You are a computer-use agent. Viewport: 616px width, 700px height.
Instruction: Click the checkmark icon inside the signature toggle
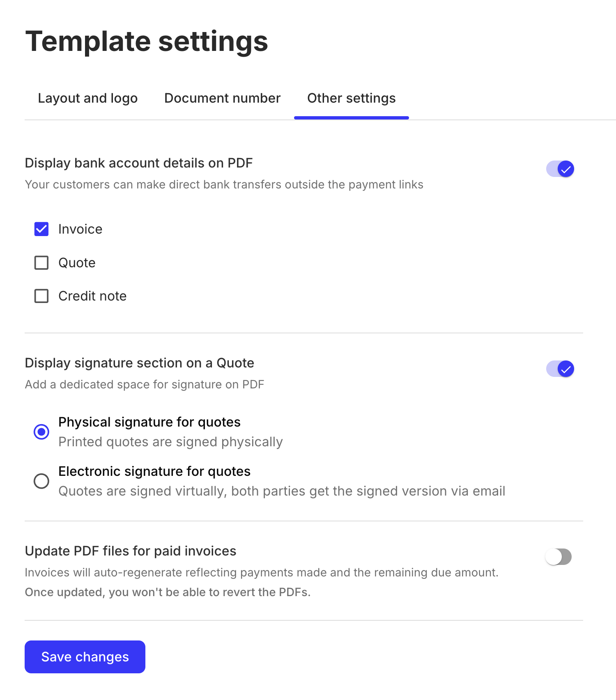(x=565, y=369)
